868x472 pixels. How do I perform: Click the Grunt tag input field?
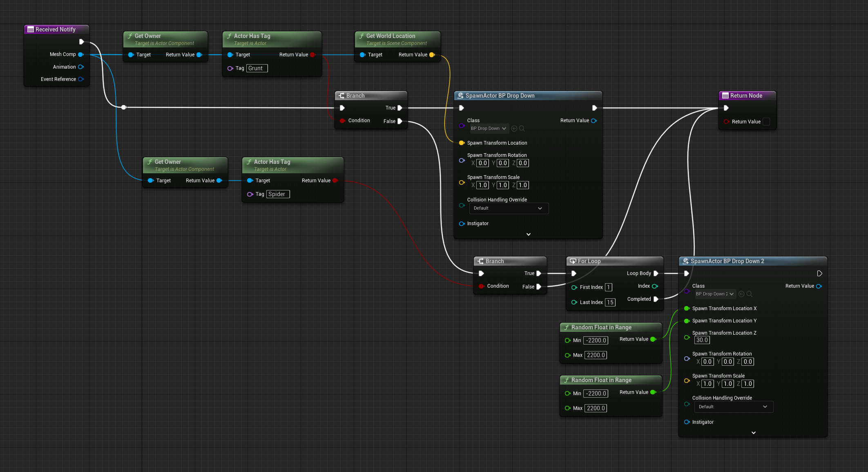tap(257, 68)
